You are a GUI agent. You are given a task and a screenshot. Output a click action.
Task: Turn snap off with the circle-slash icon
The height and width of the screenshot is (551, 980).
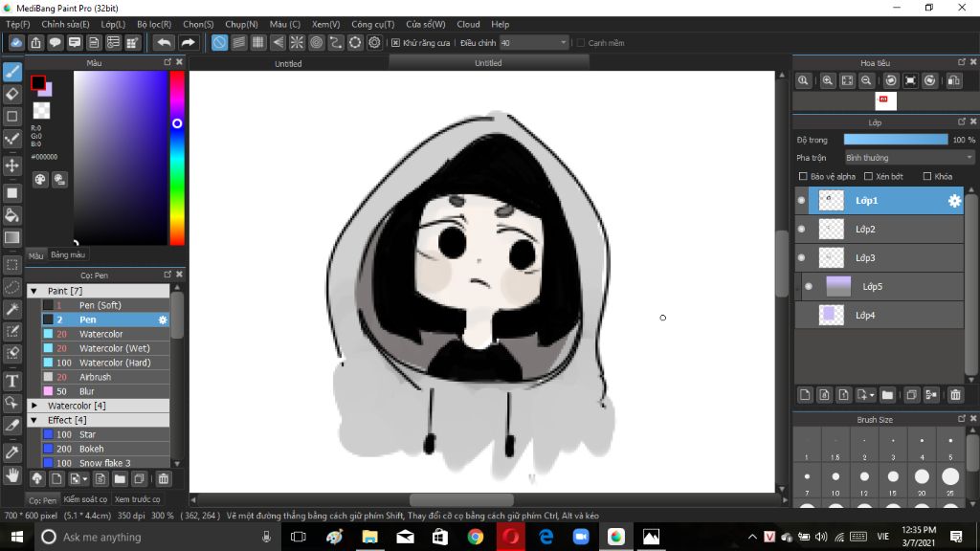[219, 42]
